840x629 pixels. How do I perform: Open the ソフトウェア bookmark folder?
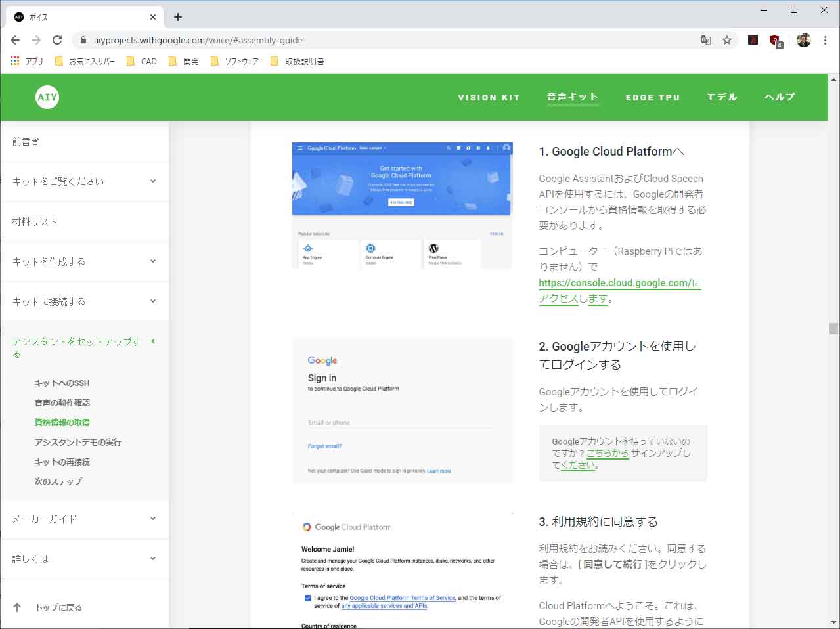pos(234,61)
